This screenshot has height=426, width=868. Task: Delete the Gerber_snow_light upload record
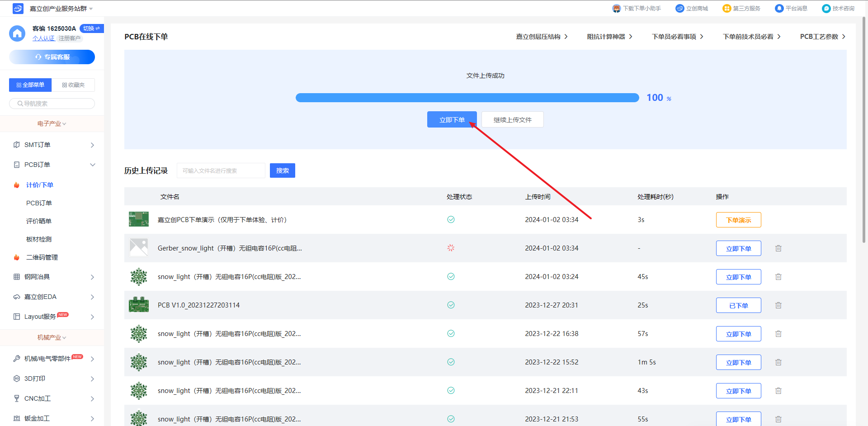pyautogui.click(x=778, y=248)
